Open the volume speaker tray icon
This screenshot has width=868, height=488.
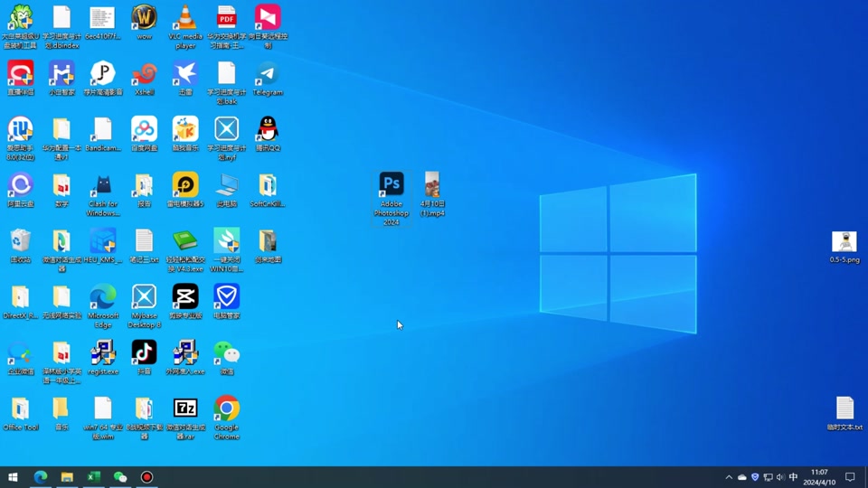(780, 477)
